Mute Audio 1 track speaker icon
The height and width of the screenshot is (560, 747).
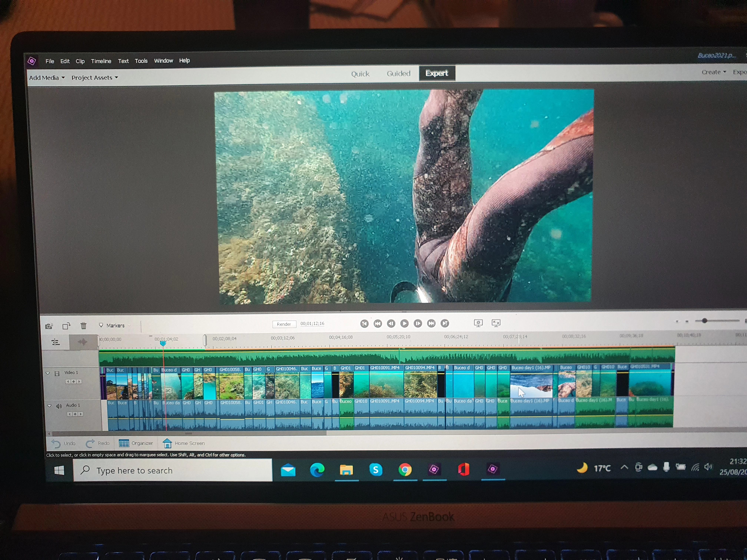tap(59, 406)
